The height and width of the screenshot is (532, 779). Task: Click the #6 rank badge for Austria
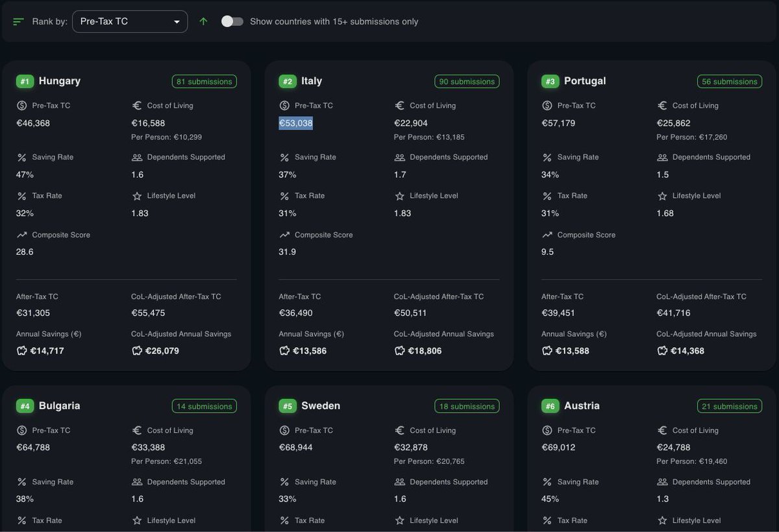[x=550, y=406]
